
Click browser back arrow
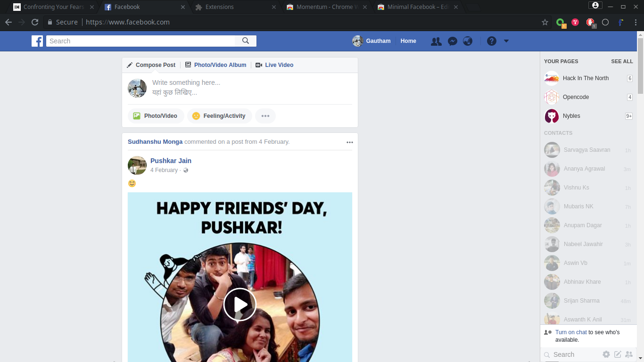[x=8, y=22]
